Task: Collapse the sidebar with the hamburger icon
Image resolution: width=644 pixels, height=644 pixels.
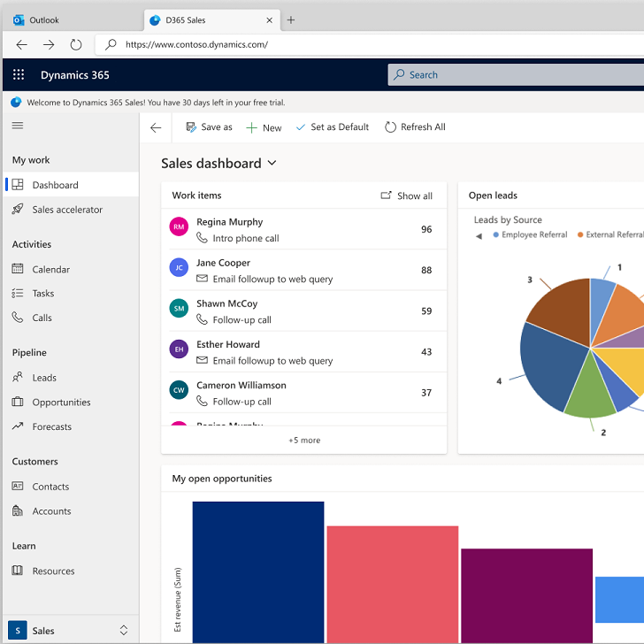Action: pos(18,126)
